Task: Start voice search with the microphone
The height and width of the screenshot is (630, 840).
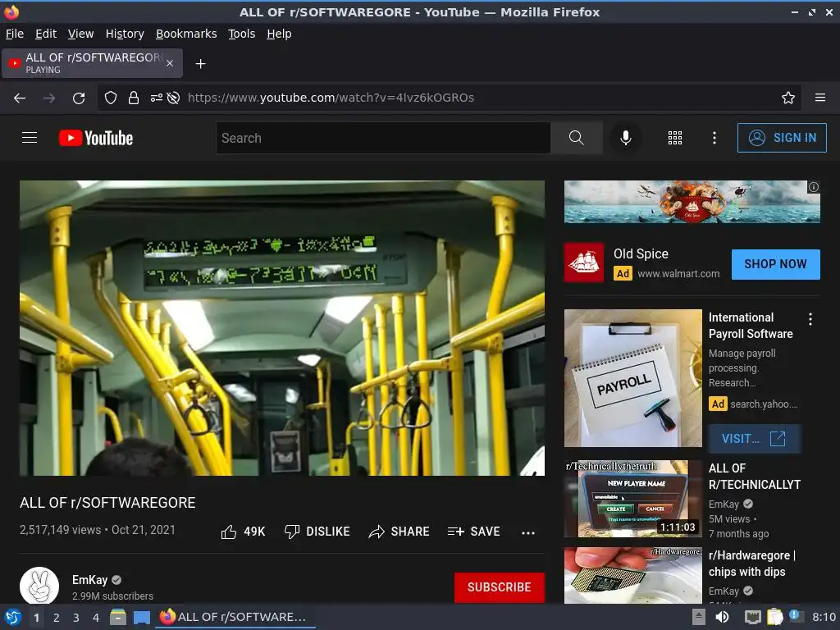Action: (625, 138)
